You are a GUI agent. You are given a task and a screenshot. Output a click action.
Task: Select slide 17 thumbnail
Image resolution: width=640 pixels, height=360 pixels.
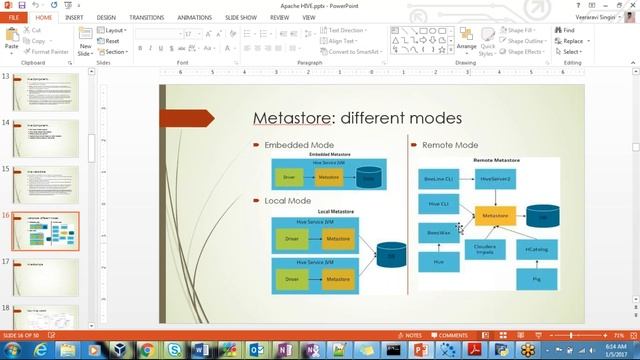tap(45, 277)
